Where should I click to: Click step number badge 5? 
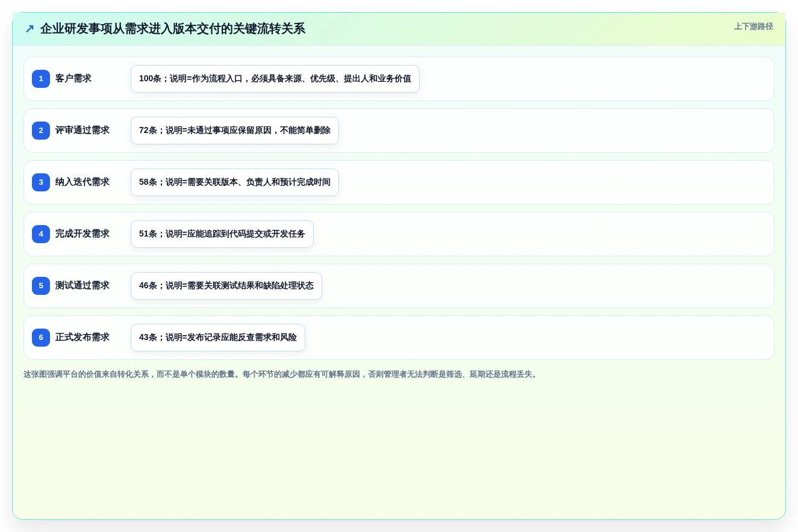[x=41, y=286]
